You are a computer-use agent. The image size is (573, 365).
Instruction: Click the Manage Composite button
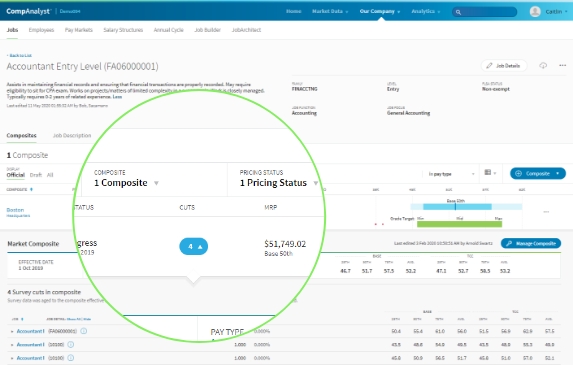[531, 243]
